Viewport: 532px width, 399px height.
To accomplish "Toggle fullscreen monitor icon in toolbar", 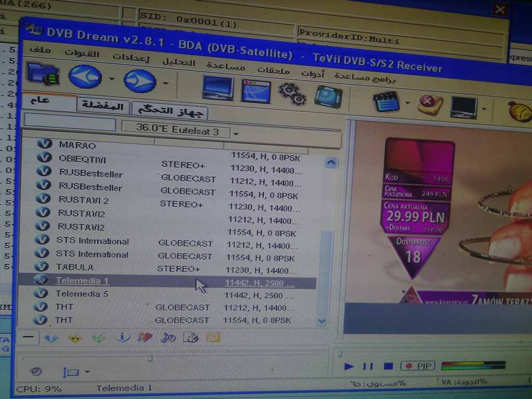I will pos(218,88).
